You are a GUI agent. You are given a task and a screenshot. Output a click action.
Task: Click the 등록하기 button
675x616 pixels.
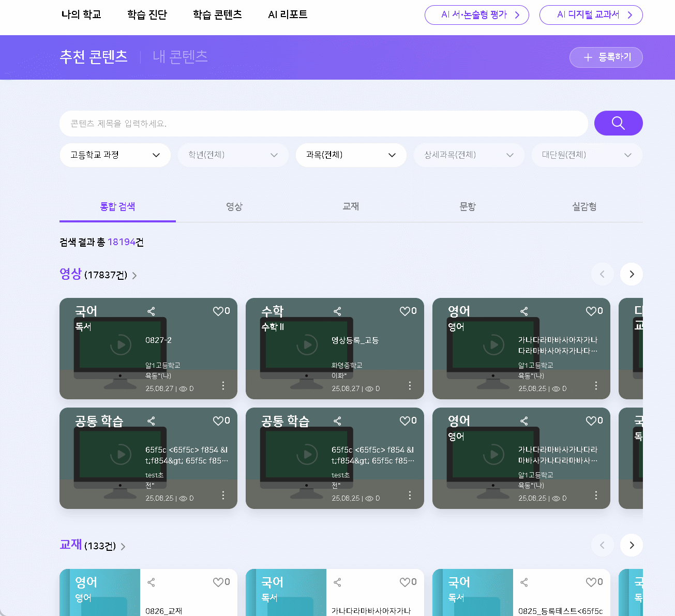click(606, 57)
